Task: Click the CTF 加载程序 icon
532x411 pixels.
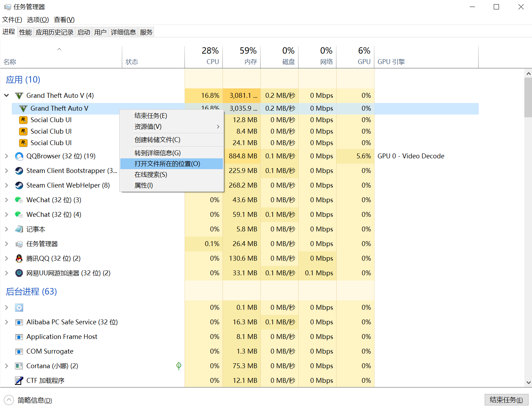Action: pyautogui.click(x=19, y=381)
